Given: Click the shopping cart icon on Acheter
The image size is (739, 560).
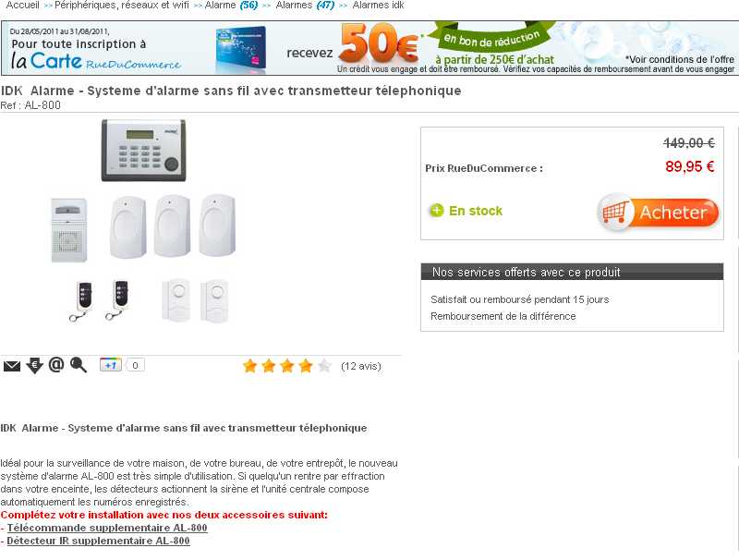Looking at the screenshot, I should coord(615,213).
